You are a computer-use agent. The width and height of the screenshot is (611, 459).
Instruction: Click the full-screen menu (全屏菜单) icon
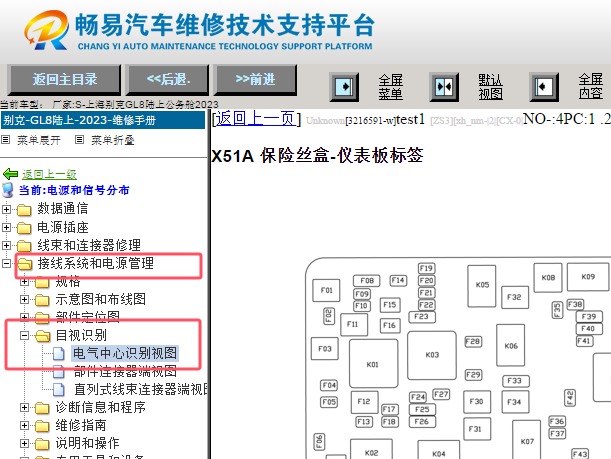(x=344, y=87)
